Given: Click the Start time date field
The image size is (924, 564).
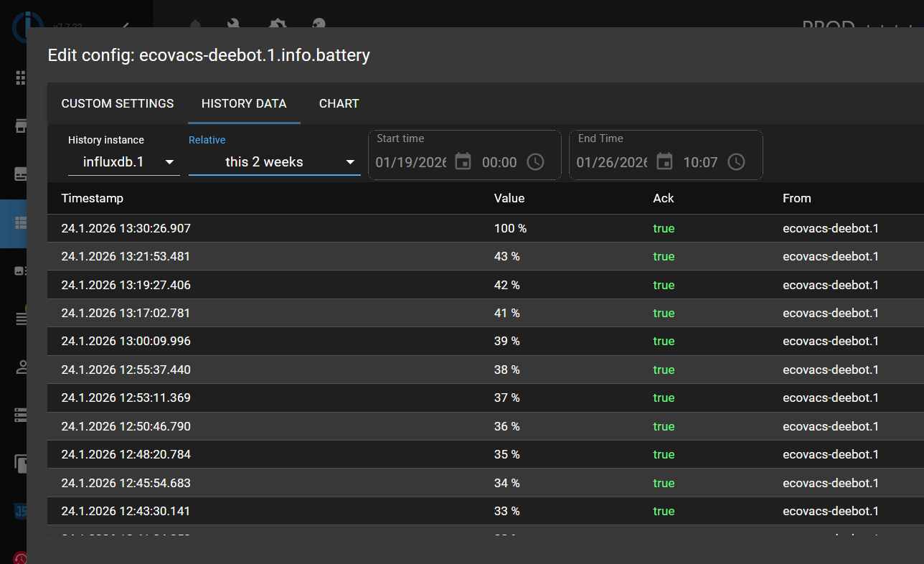Looking at the screenshot, I should coord(410,162).
